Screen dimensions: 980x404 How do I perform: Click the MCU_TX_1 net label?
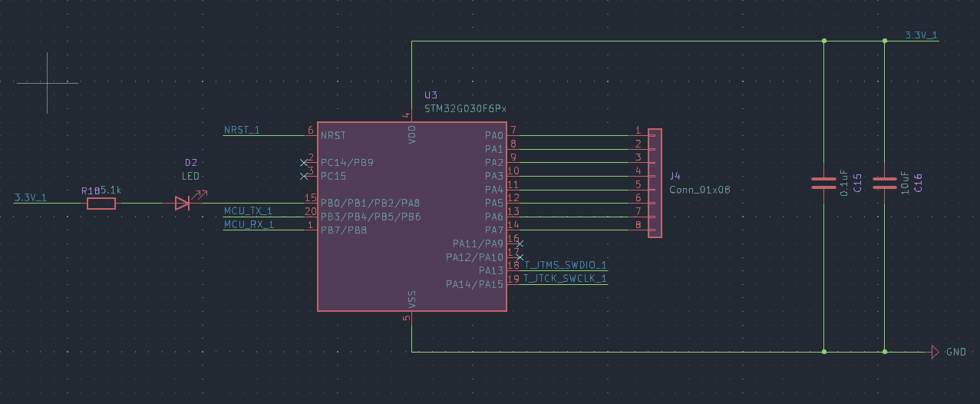pyautogui.click(x=248, y=210)
